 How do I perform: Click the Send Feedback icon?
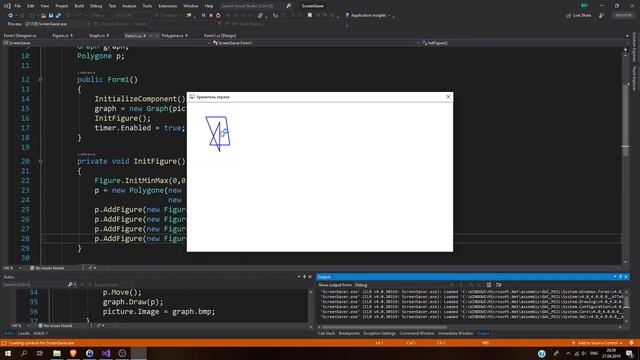[x=602, y=16]
